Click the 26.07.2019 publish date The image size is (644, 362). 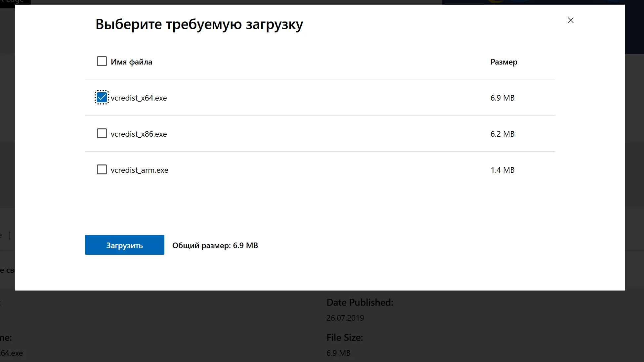345,318
